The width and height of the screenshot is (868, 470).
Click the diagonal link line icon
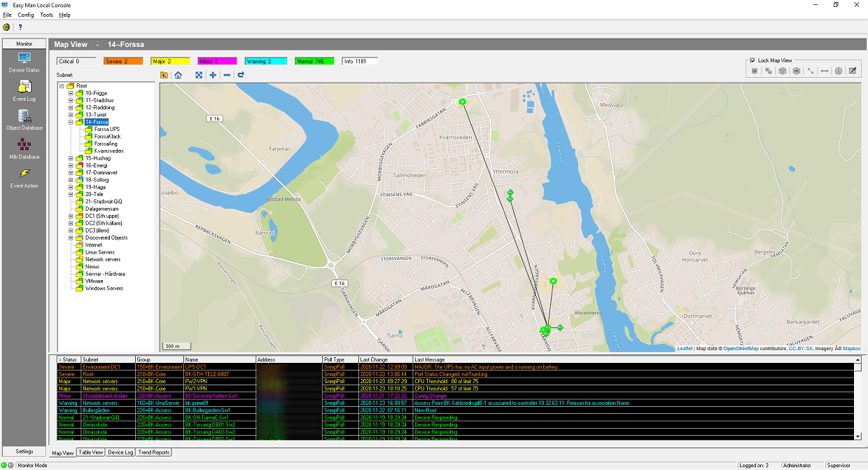pos(811,71)
